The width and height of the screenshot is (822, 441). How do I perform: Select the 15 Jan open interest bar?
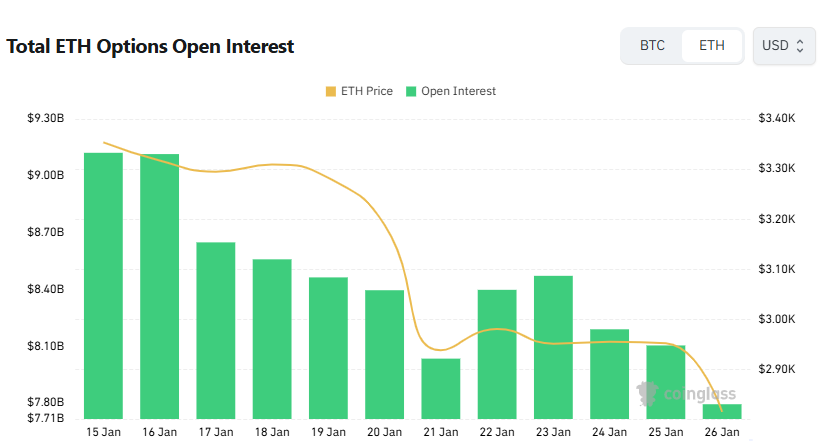pyautogui.click(x=103, y=285)
